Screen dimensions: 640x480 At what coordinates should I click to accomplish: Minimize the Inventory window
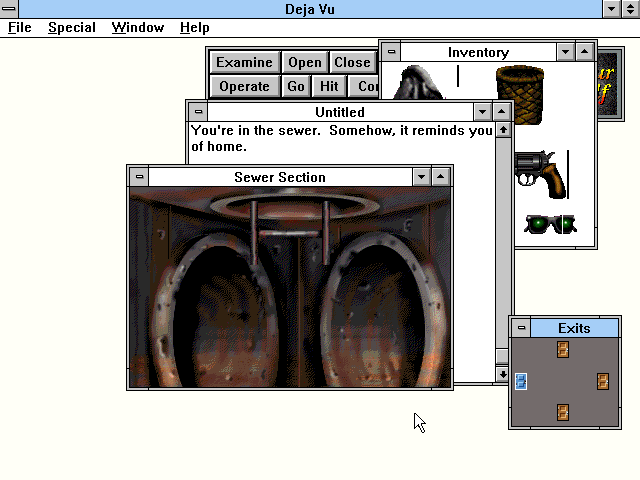pos(566,52)
